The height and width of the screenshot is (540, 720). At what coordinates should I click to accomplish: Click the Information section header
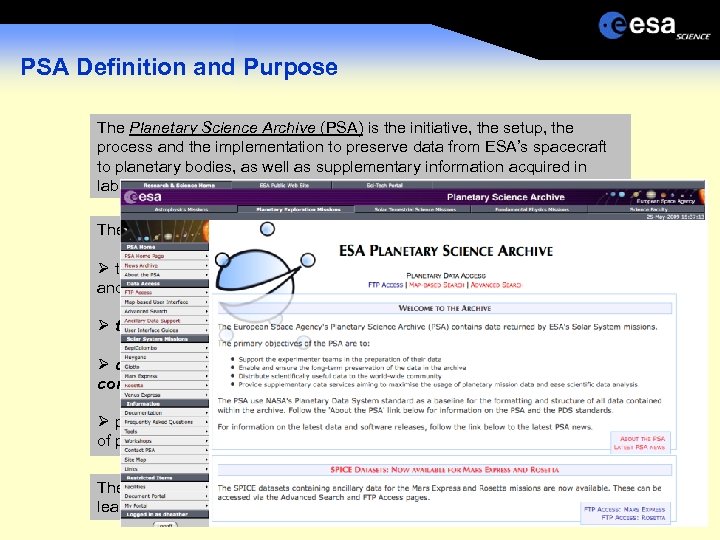pos(165,404)
